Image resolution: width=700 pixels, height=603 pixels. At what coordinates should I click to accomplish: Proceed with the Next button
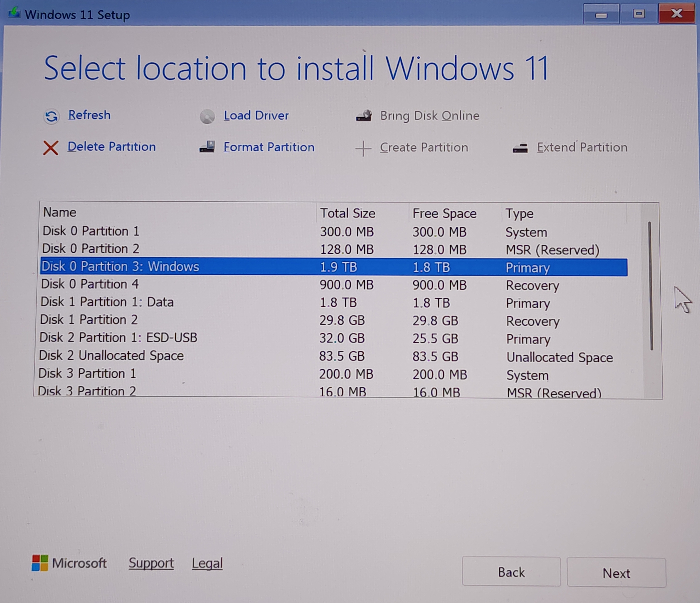pyautogui.click(x=616, y=573)
